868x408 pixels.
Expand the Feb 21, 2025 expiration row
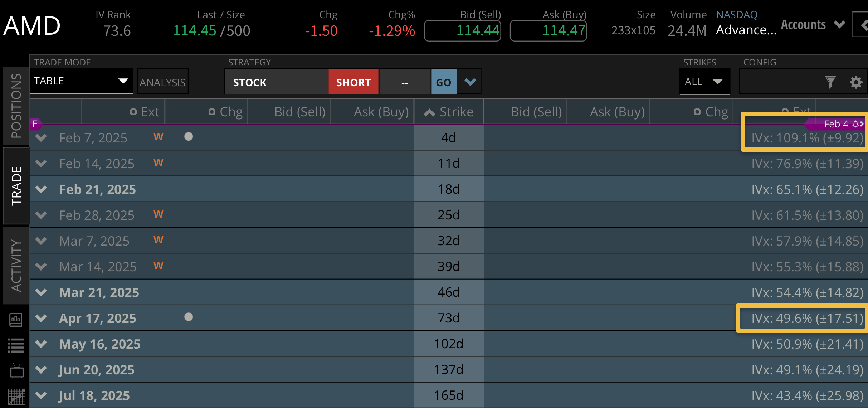(40, 189)
